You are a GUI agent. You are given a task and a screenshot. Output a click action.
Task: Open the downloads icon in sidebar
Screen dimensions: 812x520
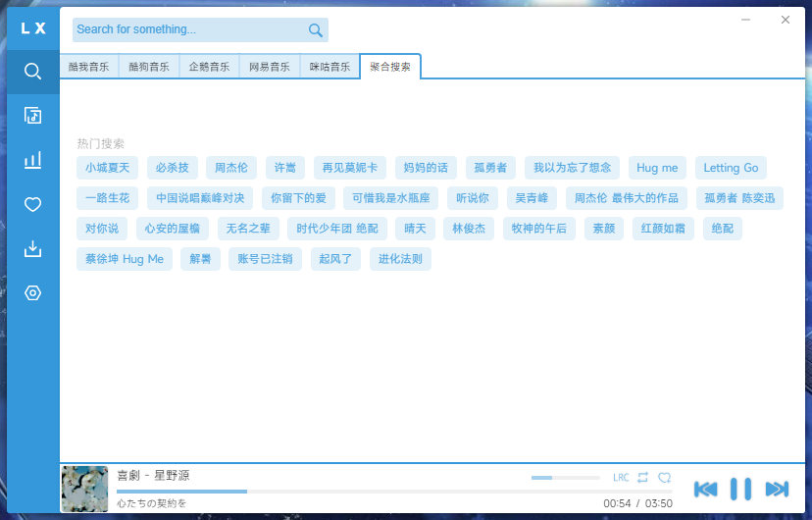(33, 248)
